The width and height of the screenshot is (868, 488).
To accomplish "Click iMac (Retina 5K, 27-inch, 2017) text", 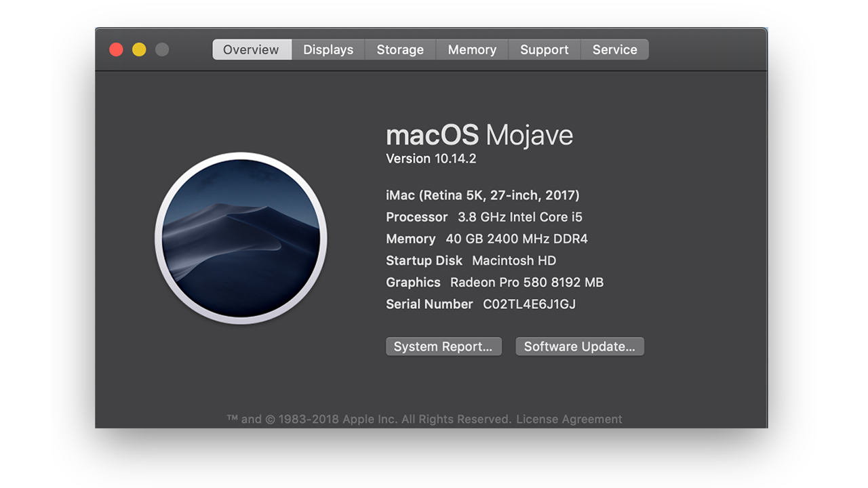I will (x=483, y=195).
